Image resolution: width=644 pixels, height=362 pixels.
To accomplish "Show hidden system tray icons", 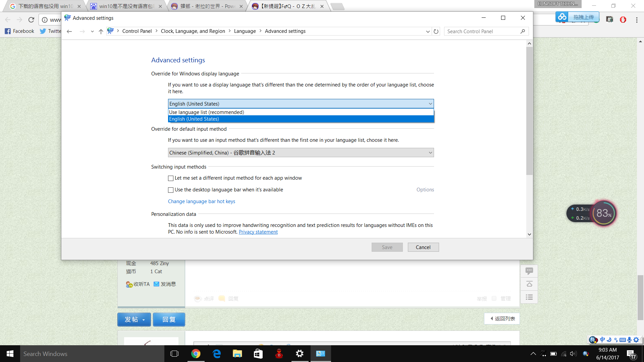I will 533,354.
